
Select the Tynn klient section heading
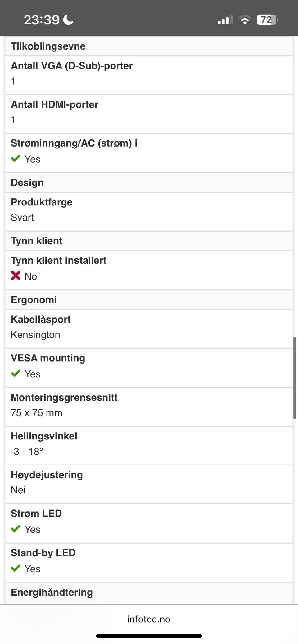[37, 241]
